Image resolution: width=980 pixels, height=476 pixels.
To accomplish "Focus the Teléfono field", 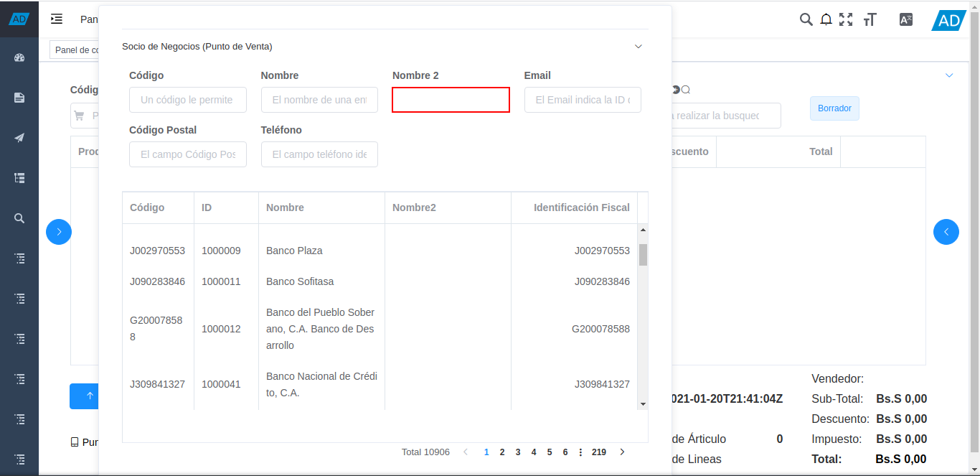I will (x=319, y=154).
